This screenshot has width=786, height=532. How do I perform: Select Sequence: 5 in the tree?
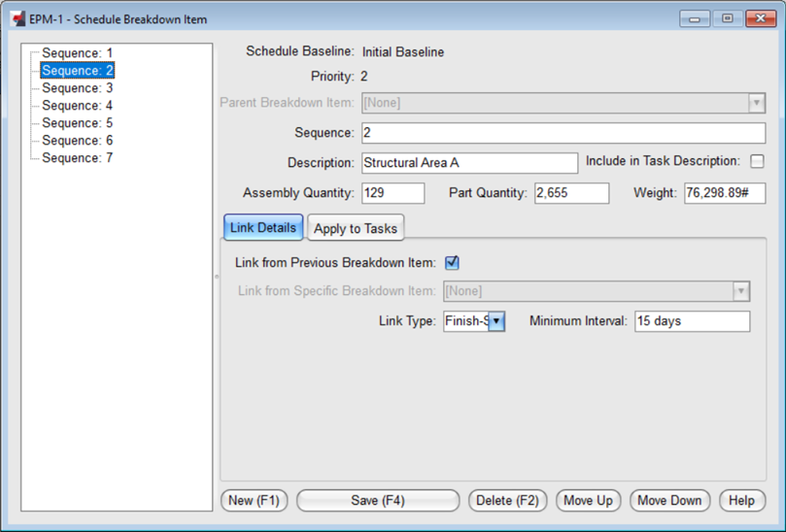click(77, 123)
